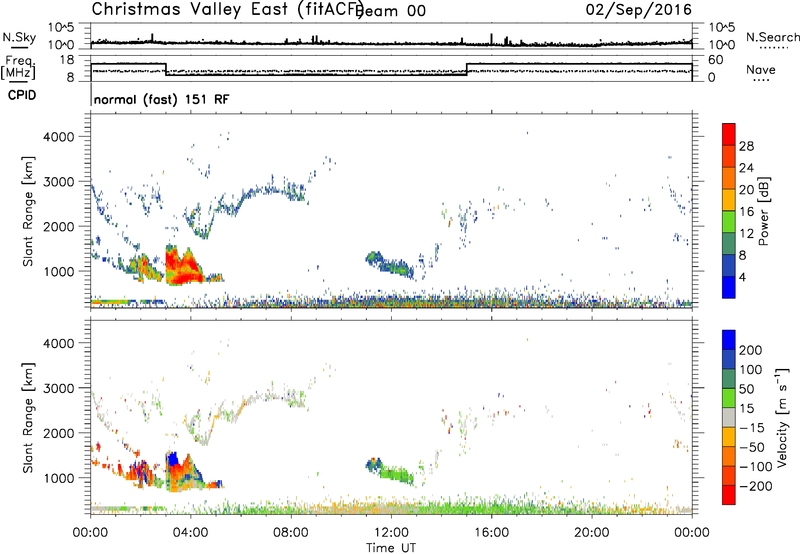
Task: Click the blue top of the Velocity color bar
Action: tap(729, 340)
